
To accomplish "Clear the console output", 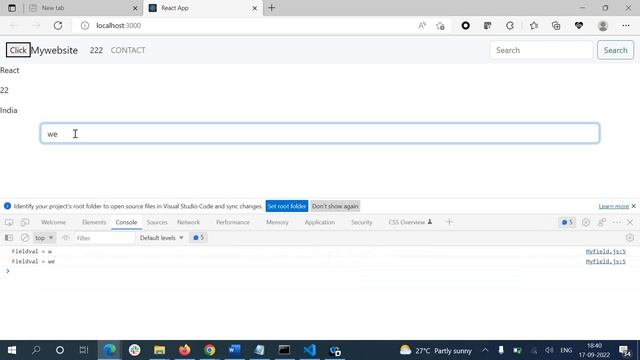I will tap(25, 238).
